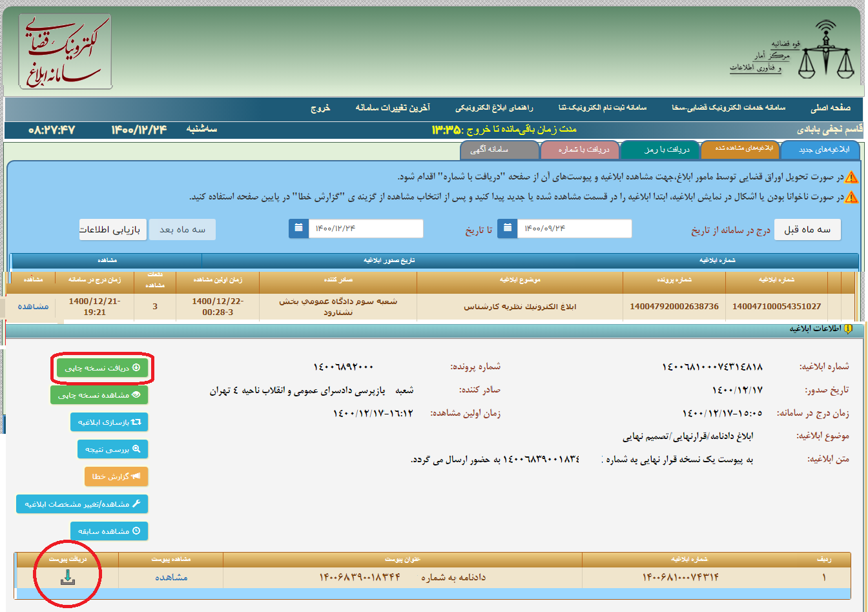This screenshot has height=612, width=868.
Task: Click the گزارش خطا button
Action: 116,476
